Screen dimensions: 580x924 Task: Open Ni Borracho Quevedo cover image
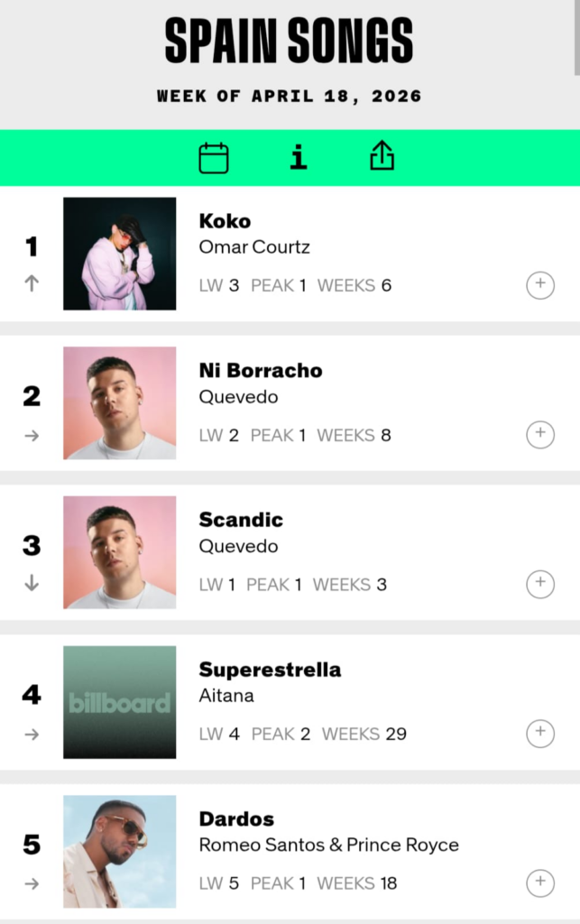119,402
